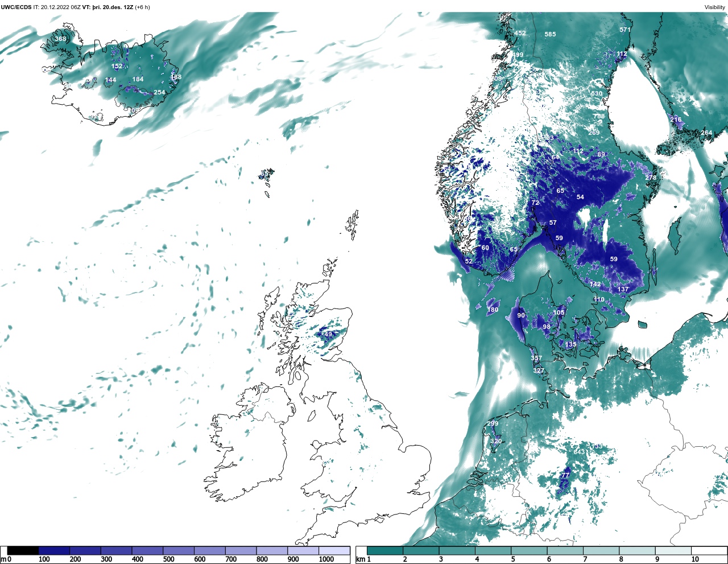Select the '357' value in southern Jutland

tap(536, 359)
